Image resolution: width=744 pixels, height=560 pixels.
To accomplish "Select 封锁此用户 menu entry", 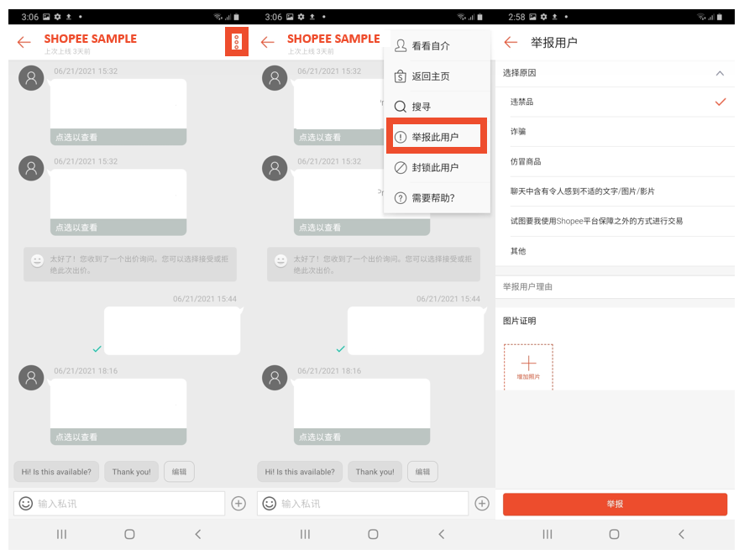I will (437, 168).
